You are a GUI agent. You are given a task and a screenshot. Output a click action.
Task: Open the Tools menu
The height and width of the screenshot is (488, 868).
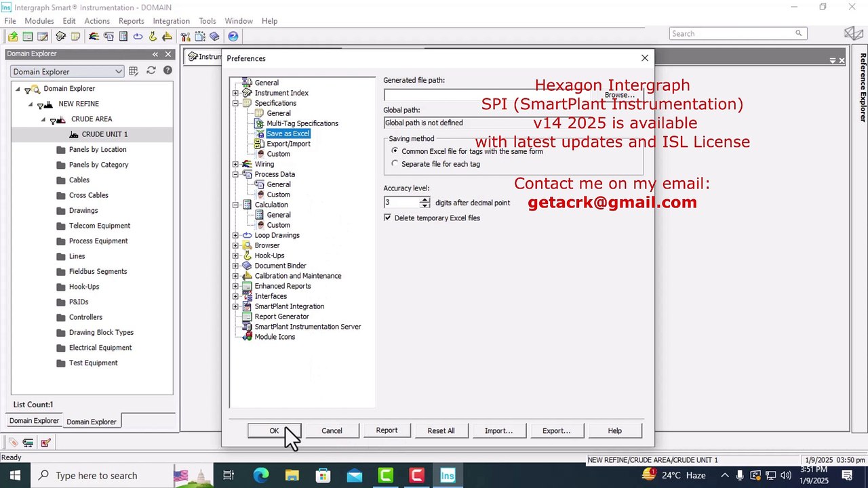(208, 21)
